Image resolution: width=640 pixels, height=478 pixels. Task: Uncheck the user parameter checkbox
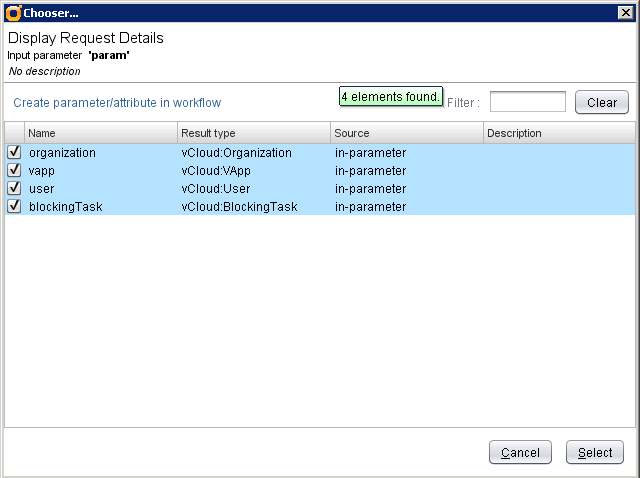click(x=14, y=189)
